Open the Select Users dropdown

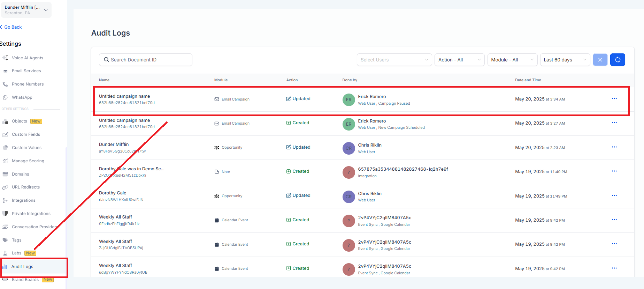[394, 60]
